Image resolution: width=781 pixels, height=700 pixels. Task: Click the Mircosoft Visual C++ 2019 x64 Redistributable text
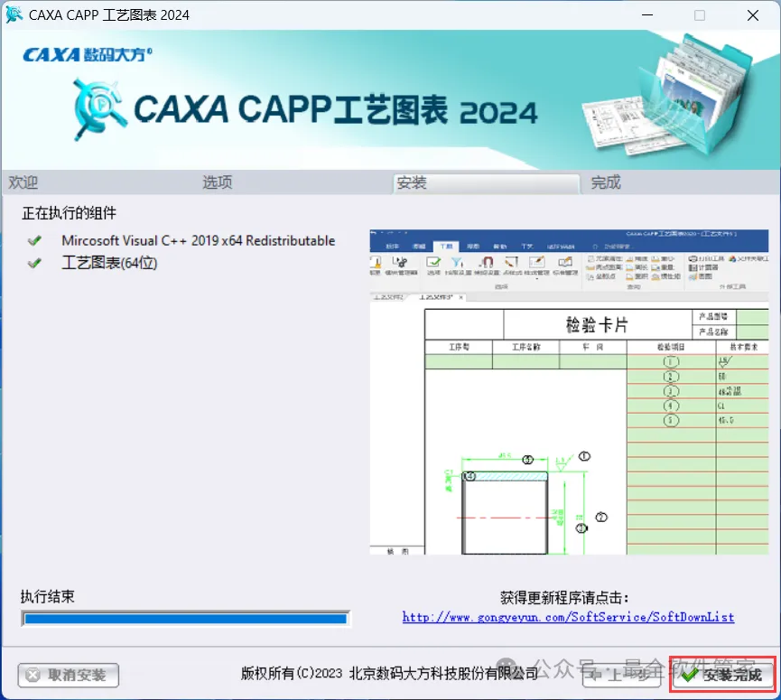(x=199, y=240)
